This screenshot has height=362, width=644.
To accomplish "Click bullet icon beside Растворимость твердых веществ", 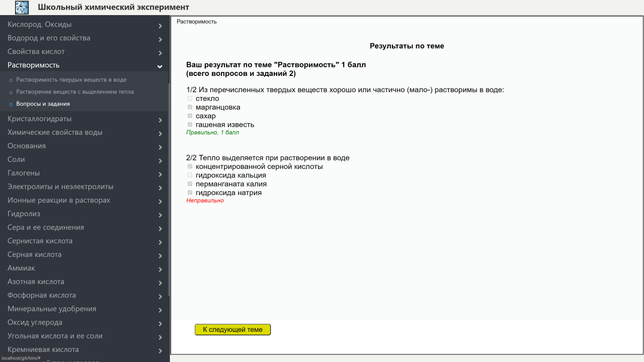I will coord(11,80).
